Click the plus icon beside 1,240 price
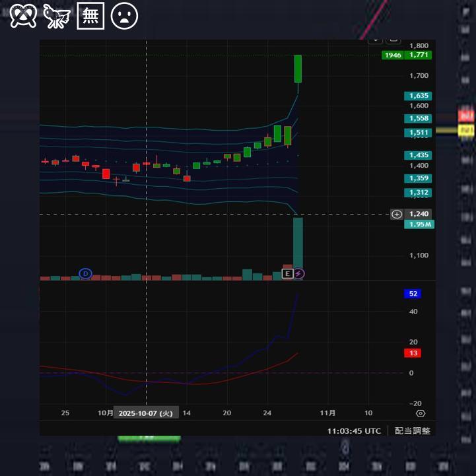The width and height of the screenshot is (476, 476). click(396, 214)
